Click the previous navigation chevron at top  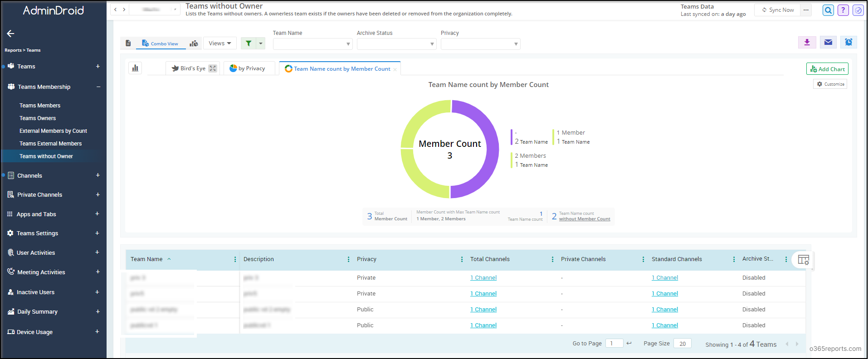coord(116,10)
